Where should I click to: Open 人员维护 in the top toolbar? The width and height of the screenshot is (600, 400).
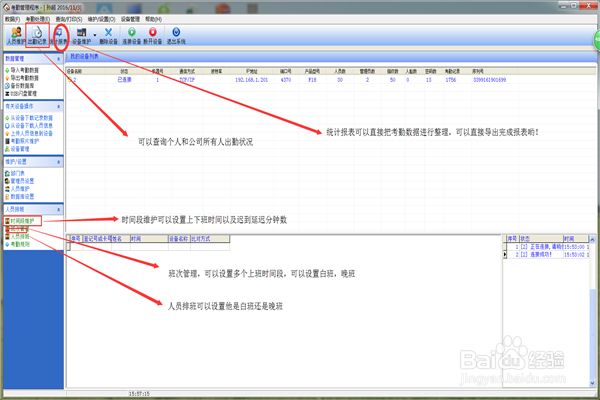16,36
